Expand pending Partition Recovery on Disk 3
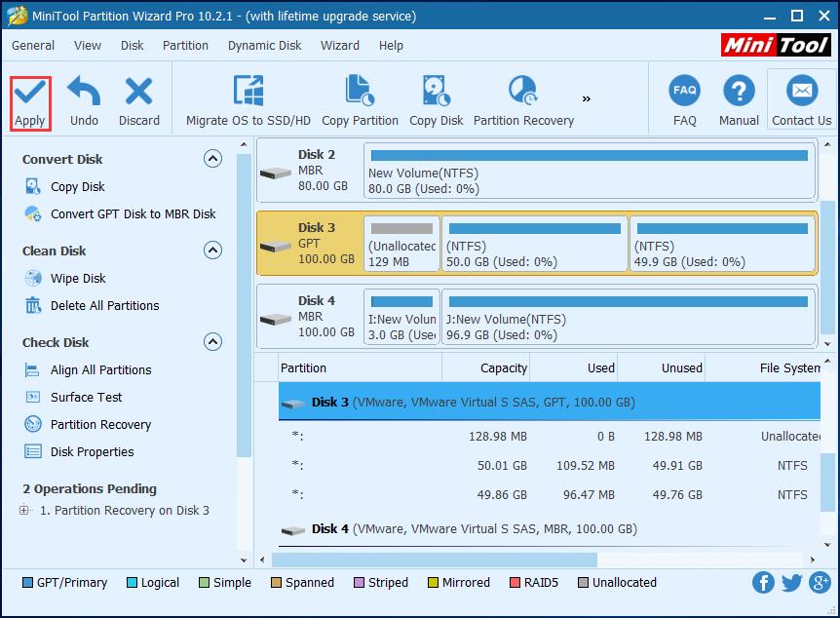 click(24, 511)
